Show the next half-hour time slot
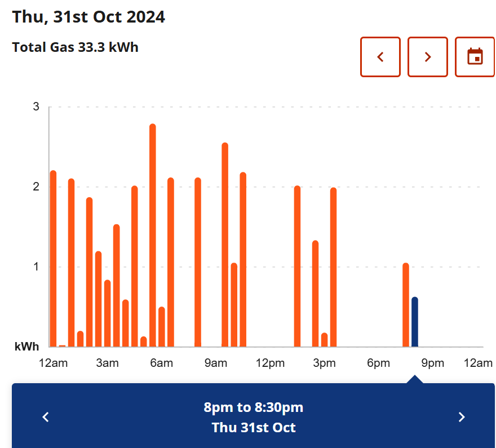Screen dimensions: 496x448 click(462, 417)
